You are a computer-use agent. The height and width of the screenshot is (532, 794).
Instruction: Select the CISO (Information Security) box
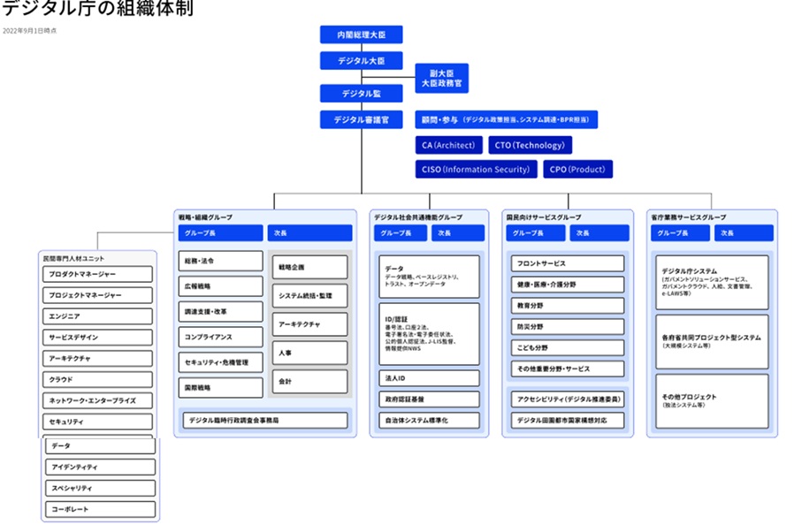(x=476, y=169)
